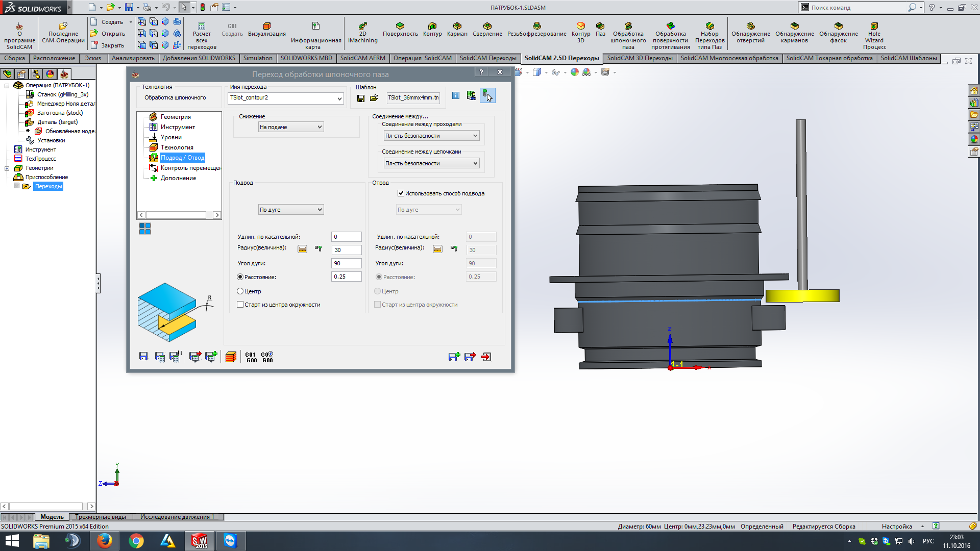Click the Резьбофрезерование (Thread milling) icon
This screenshot has height=551, width=980.
536,27
